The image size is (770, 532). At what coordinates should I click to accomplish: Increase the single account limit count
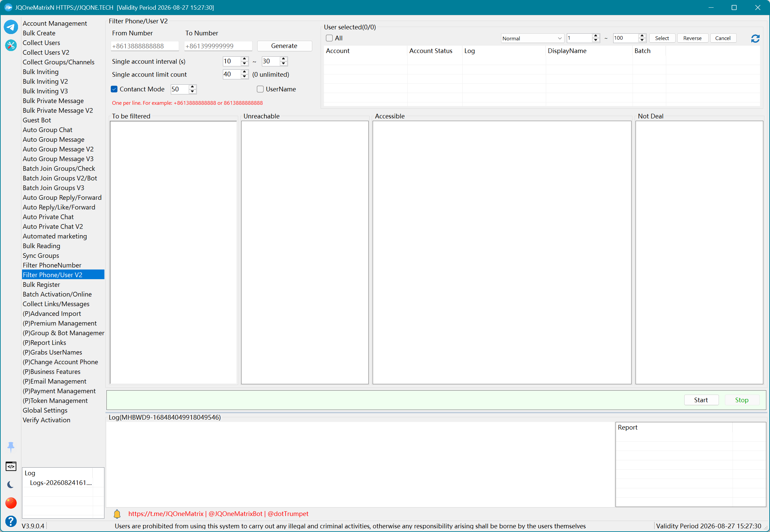(x=245, y=72)
